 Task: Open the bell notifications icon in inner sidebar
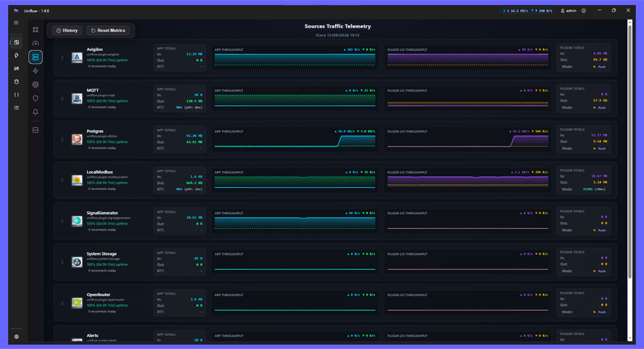tap(36, 112)
